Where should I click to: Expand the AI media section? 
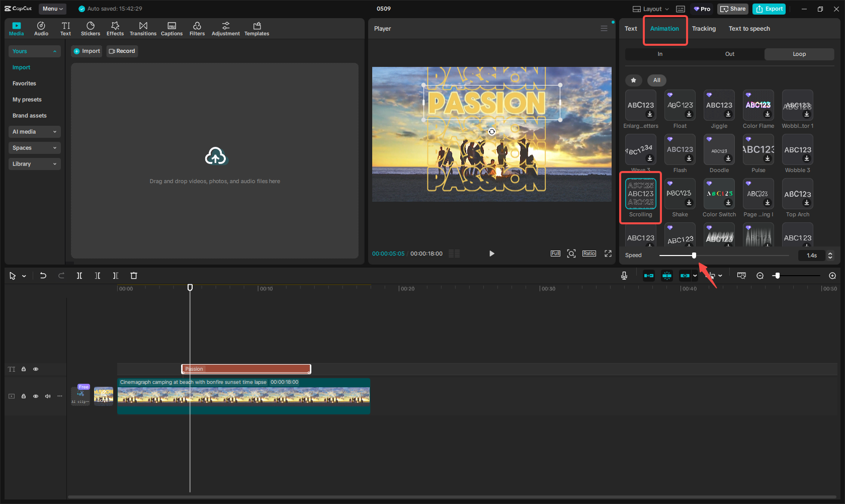(x=35, y=132)
